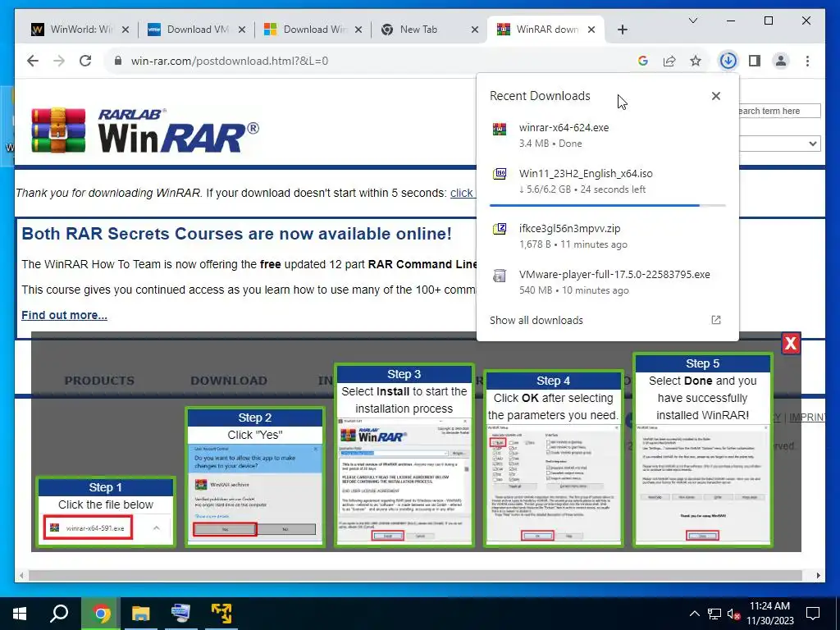Image resolution: width=840 pixels, height=630 pixels.
Task: Close the install steps overlay with red X
Action: pyautogui.click(x=791, y=344)
